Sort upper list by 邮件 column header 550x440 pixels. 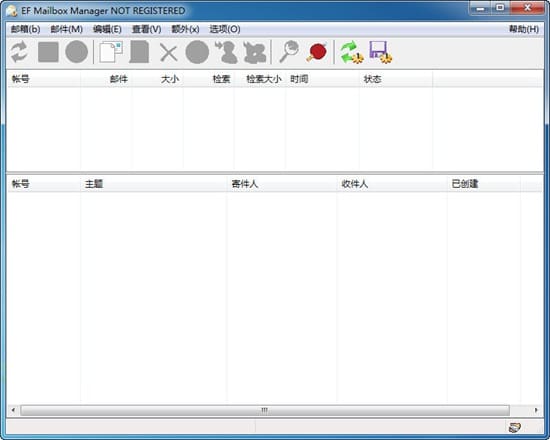tap(106, 79)
